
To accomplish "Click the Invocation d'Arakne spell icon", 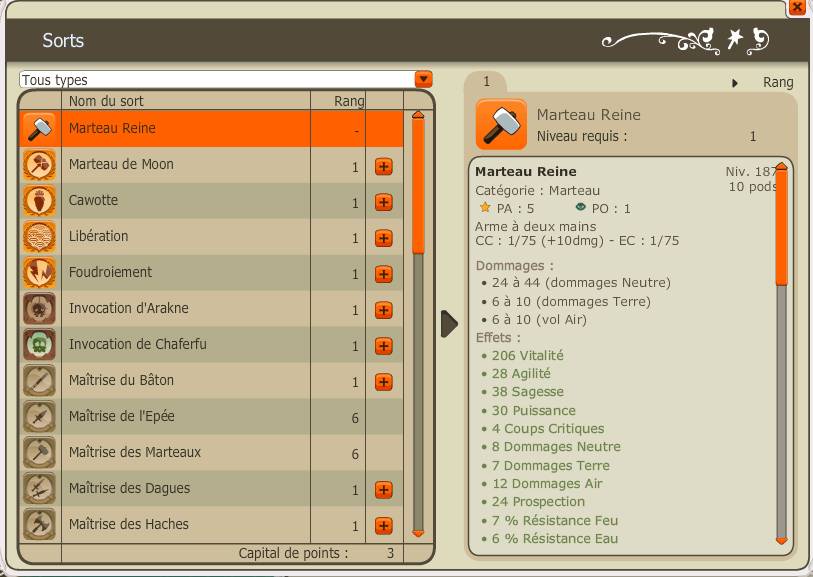I will pyautogui.click(x=40, y=308).
